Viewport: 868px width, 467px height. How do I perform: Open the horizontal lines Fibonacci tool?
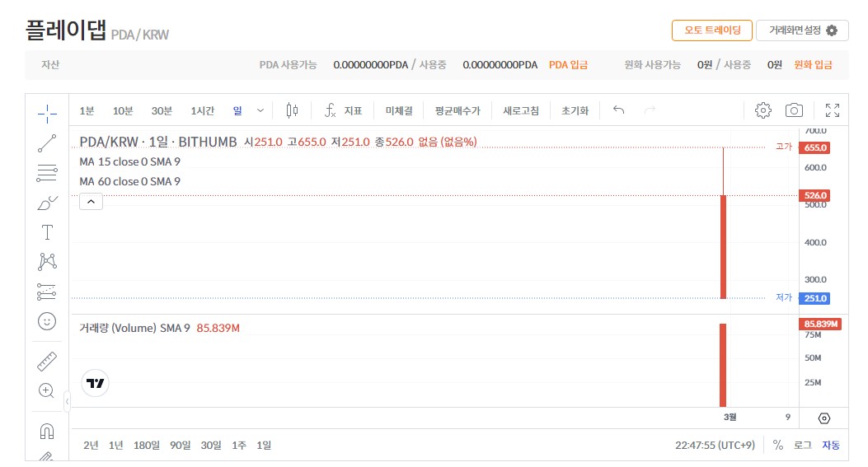[47, 173]
